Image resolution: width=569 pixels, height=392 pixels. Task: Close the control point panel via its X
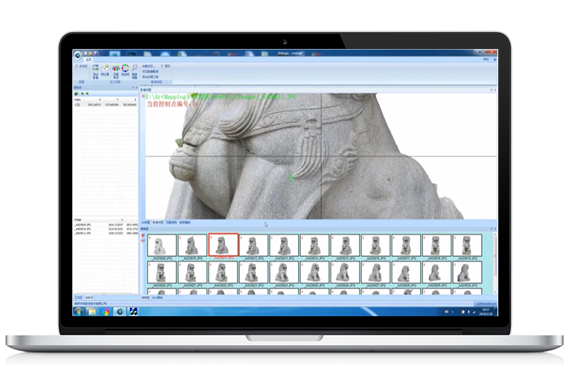[136, 88]
